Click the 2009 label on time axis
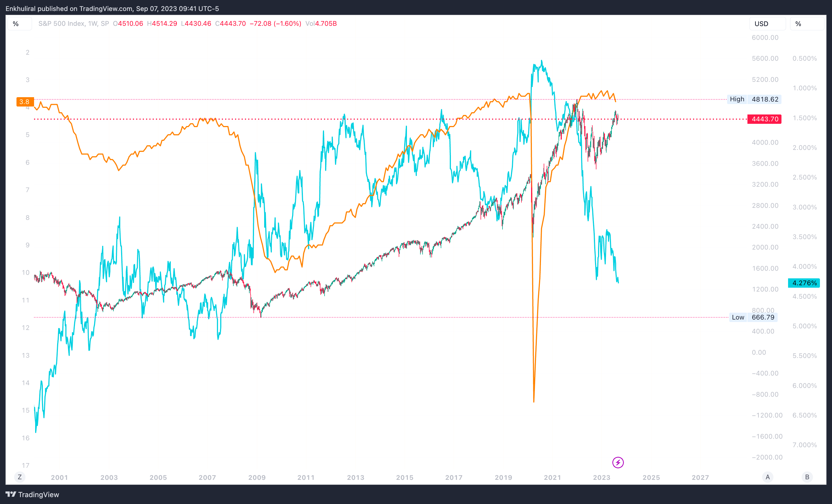The height and width of the screenshot is (504, 832). (x=257, y=477)
